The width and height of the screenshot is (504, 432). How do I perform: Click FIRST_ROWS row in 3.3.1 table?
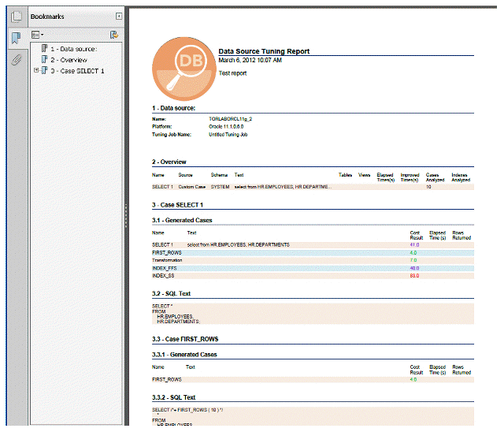313,380
